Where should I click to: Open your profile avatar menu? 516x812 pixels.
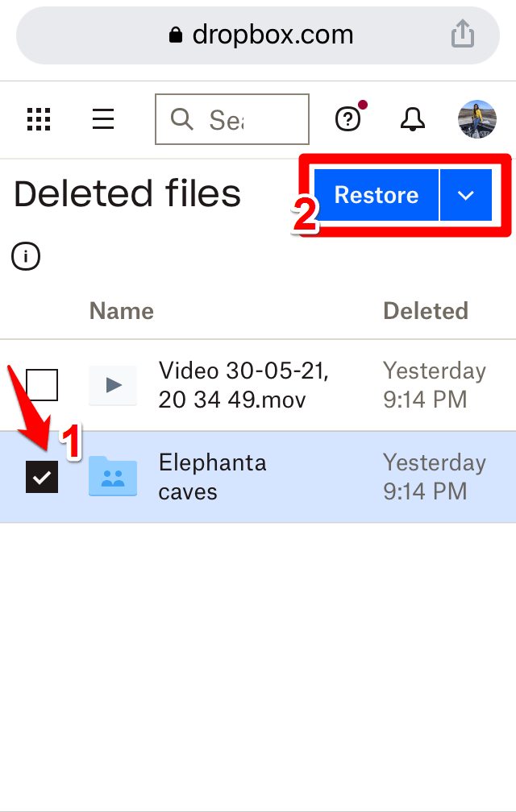(476, 118)
